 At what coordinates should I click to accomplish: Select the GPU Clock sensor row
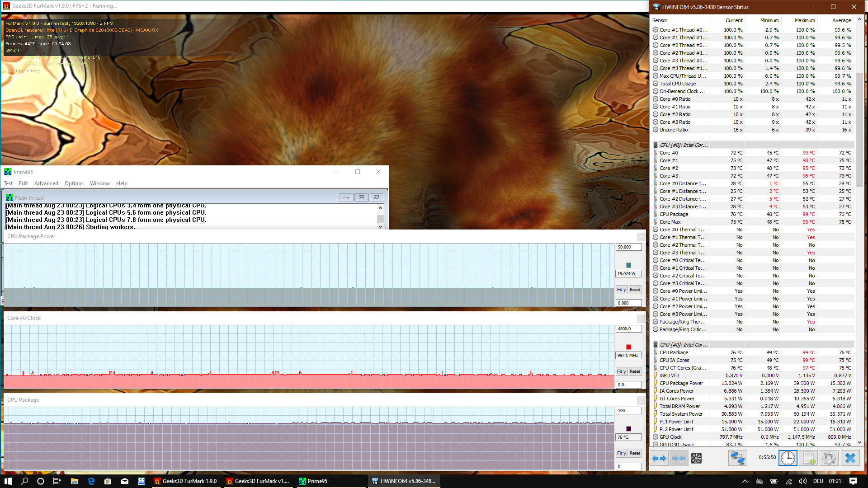[x=752, y=437]
